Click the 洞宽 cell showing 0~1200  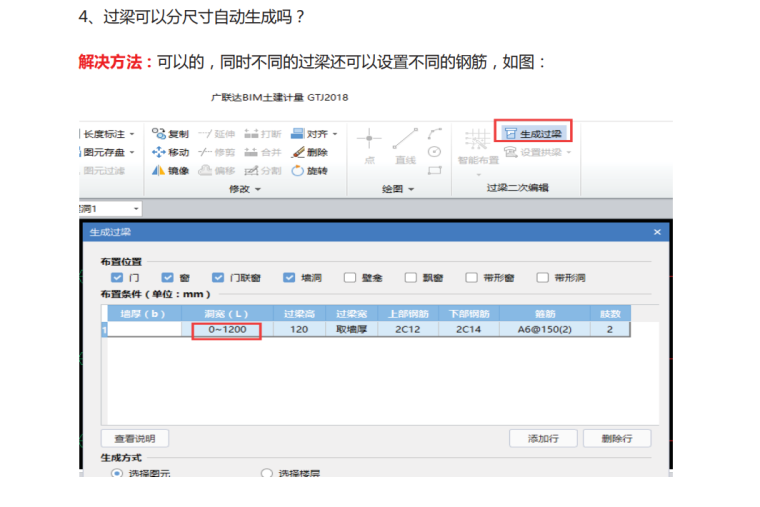click(226, 329)
